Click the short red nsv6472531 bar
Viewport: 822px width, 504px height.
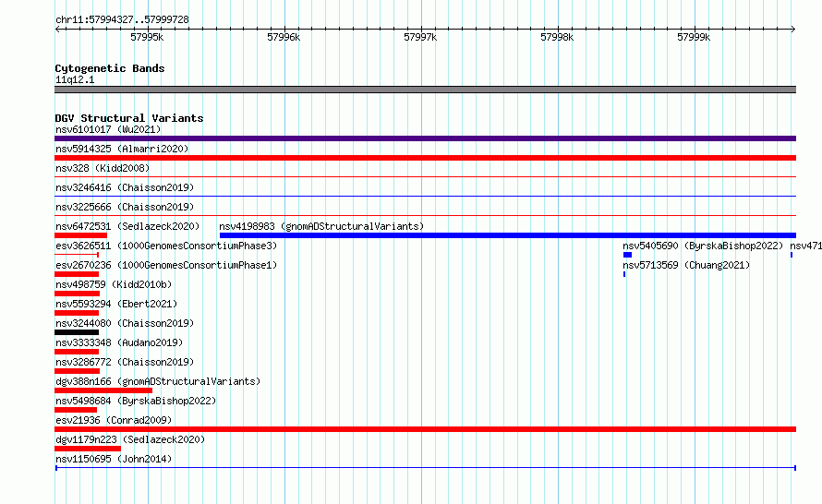click(x=80, y=235)
